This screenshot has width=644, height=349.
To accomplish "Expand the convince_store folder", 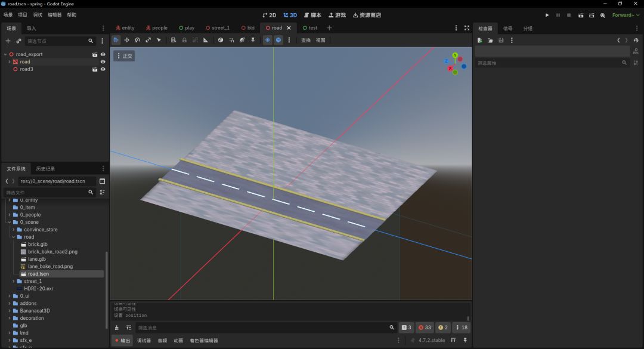I will click(14, 229).
